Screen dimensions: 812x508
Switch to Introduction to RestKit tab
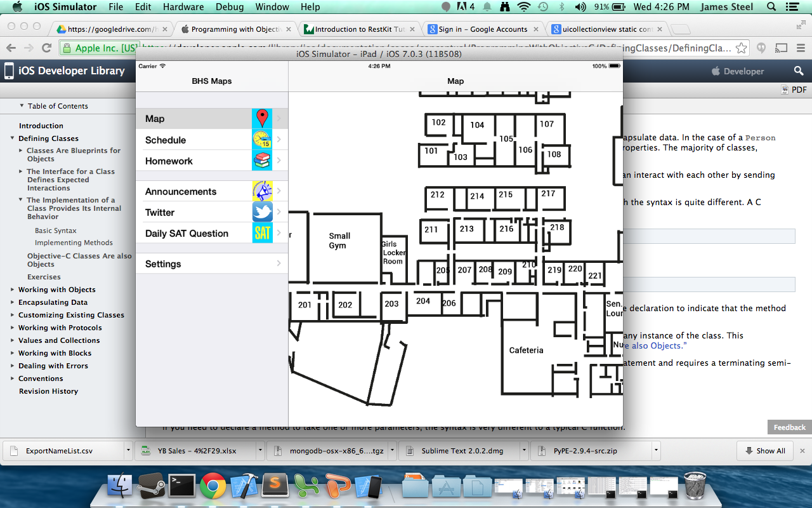[358, 29]
